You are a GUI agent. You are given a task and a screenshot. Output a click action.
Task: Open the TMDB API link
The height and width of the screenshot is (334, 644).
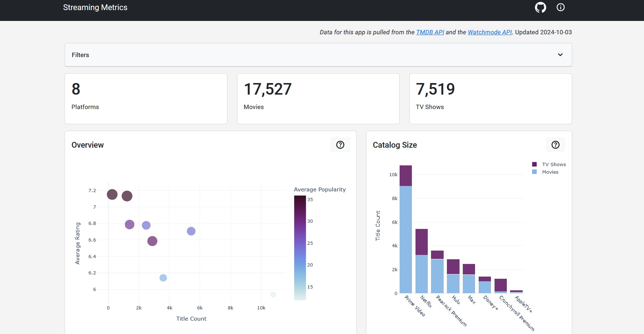click(430, 32)
